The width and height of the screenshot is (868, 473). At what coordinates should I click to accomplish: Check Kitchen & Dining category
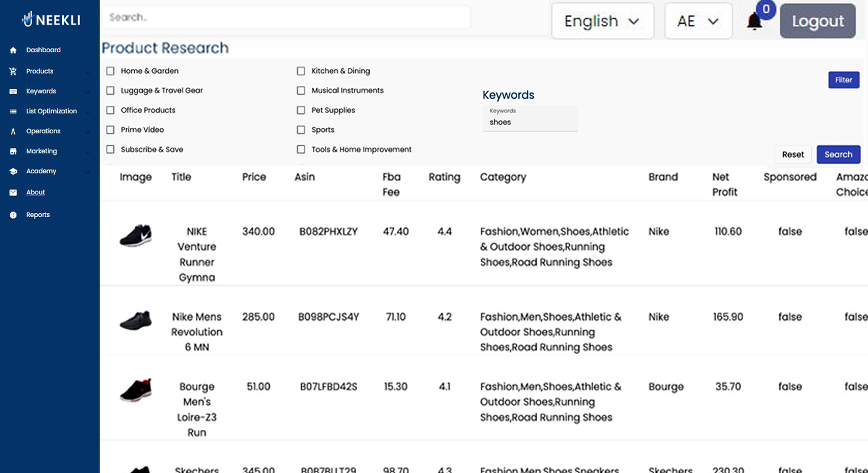301,71
